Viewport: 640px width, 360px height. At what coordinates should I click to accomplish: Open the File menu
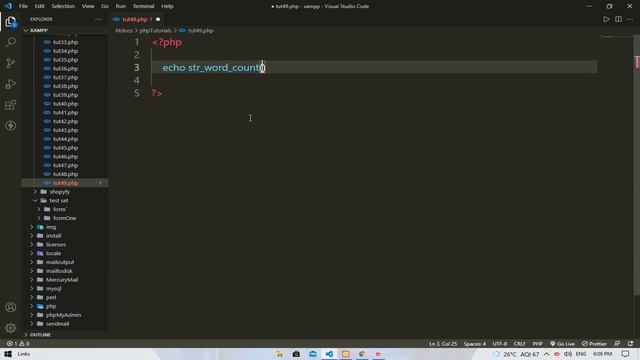point(23,6)
